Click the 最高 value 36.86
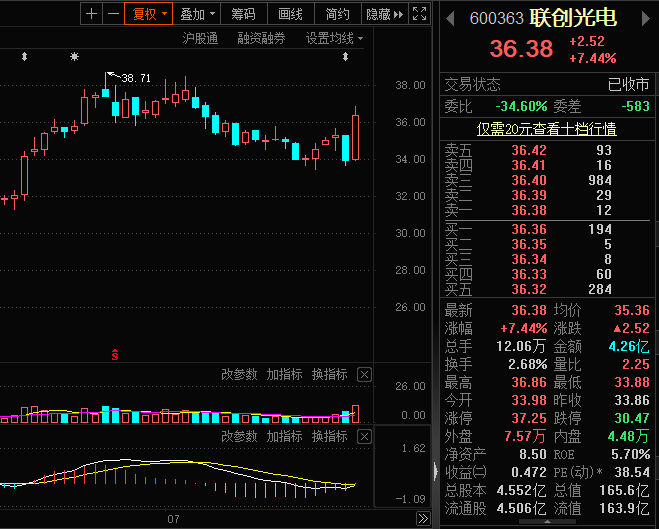 [x=528, y=382]
